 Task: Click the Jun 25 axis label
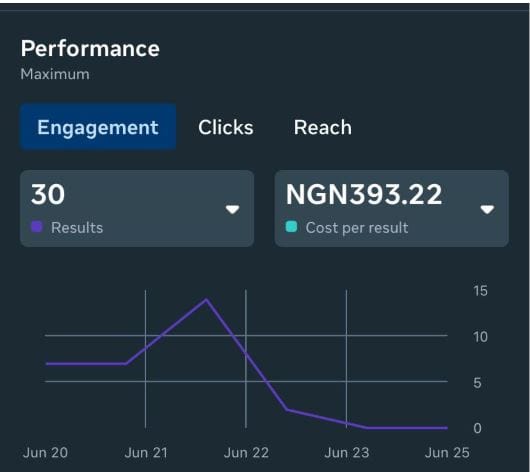447,453
